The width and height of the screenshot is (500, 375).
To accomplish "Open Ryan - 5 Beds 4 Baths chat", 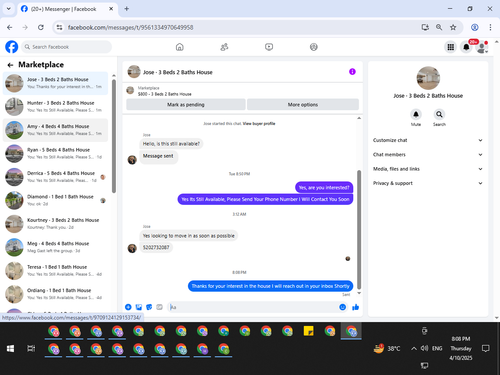I will click(56, 153).
